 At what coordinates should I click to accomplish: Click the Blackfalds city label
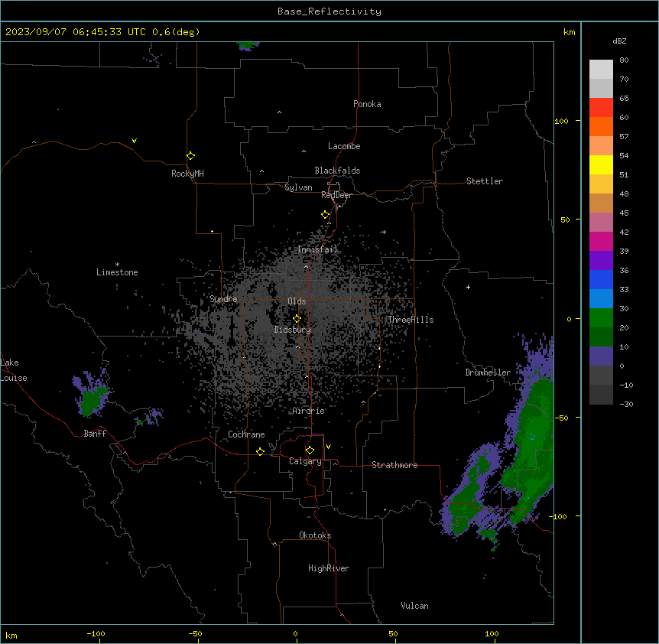tap(337, 171)
